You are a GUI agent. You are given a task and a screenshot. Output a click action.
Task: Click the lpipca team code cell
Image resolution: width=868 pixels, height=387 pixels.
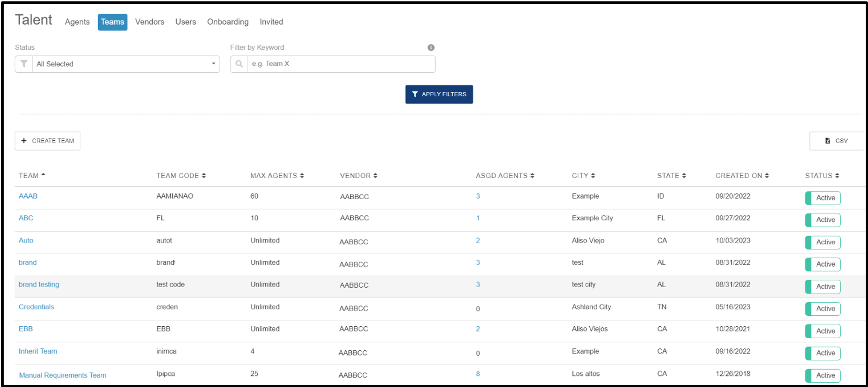166,374
